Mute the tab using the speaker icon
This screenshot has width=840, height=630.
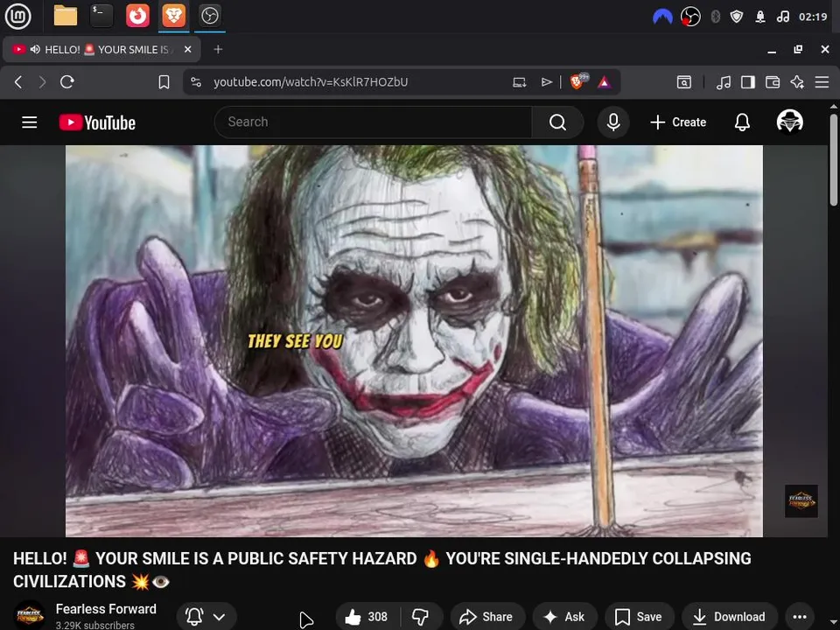point(35,49)
